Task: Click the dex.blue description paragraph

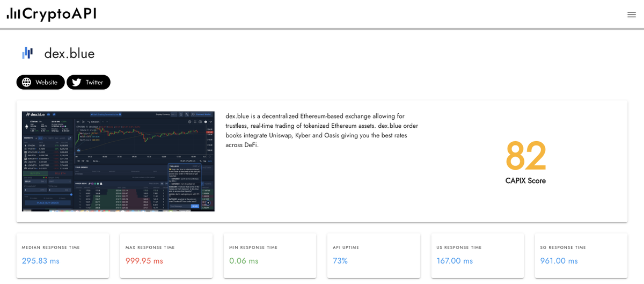Action: (321, 130)
